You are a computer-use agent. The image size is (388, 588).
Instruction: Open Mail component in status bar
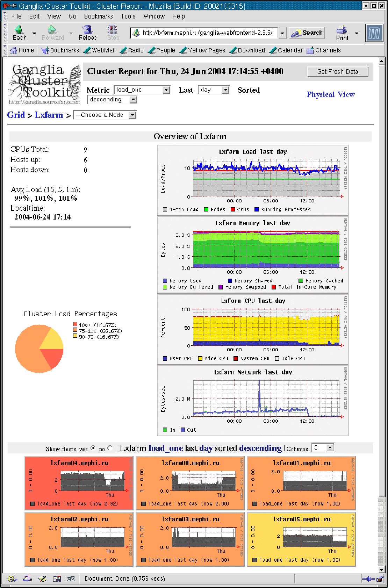[27, 579]
